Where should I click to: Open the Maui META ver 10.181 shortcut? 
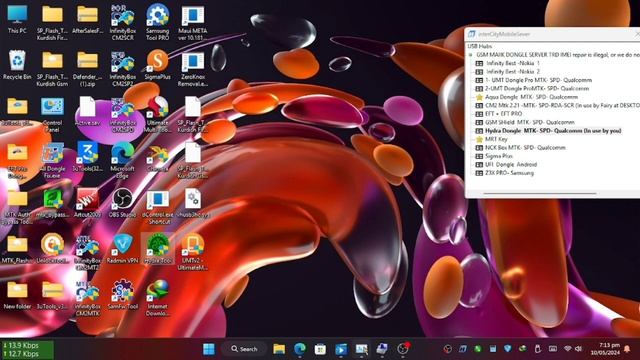pos(193,22)
